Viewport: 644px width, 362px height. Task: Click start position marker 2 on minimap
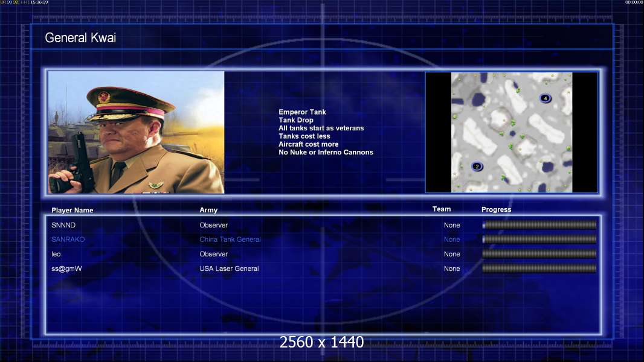pyautogui.click(x=477, y=166)
